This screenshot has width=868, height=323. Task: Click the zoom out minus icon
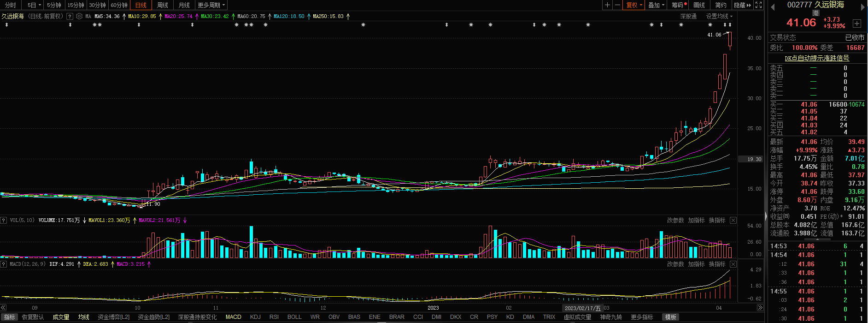click(x=617, y=5)
